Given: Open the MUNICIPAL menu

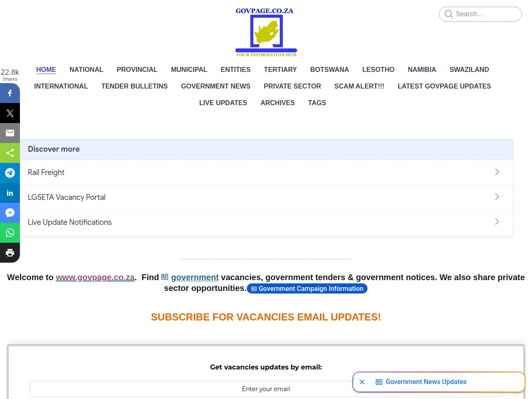Looking at the screenshot, I should [x=189, y=69].
